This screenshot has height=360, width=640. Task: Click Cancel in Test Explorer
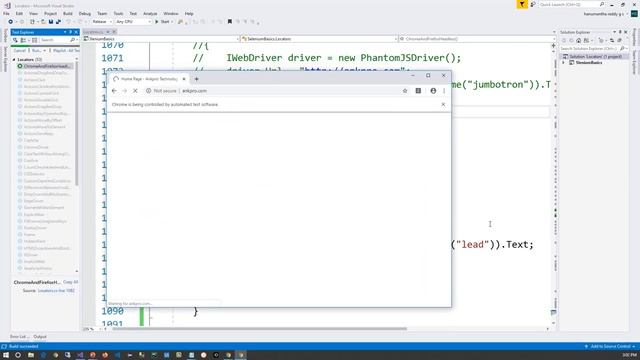coord(19,51)
